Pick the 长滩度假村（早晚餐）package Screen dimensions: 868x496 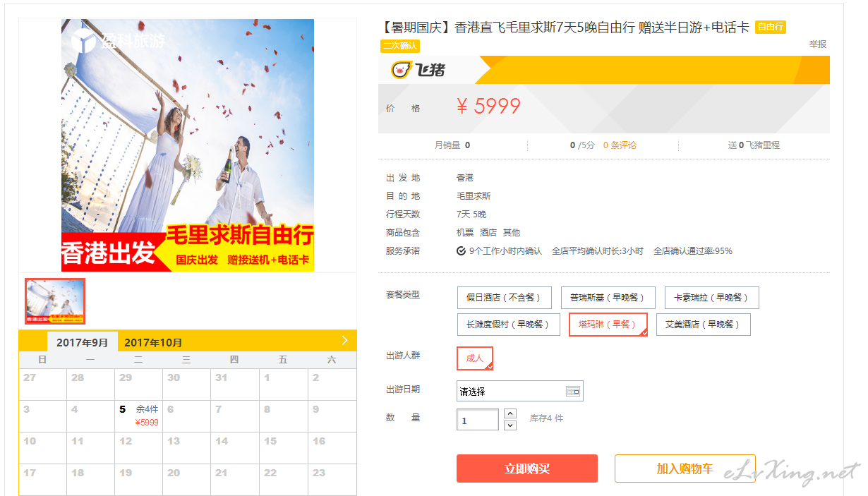tap(508, 325)
